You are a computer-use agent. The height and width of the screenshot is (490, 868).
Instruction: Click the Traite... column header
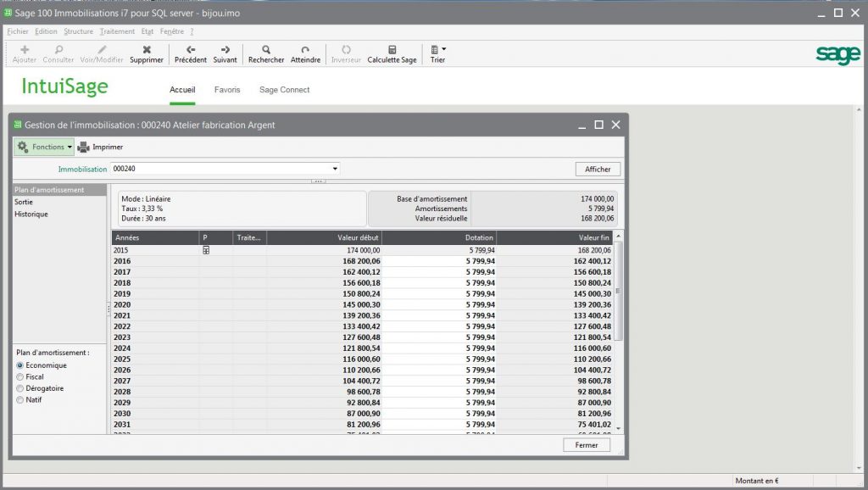(249, 237)
